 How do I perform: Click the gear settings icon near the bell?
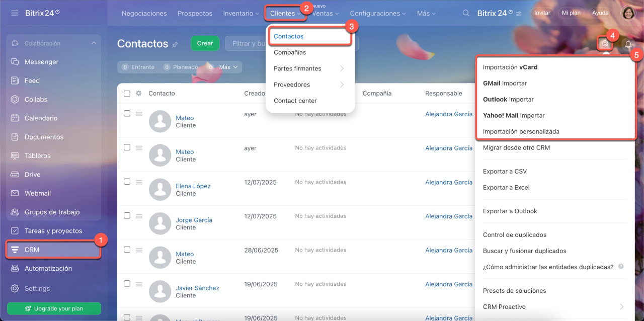[x=605, y=44]
